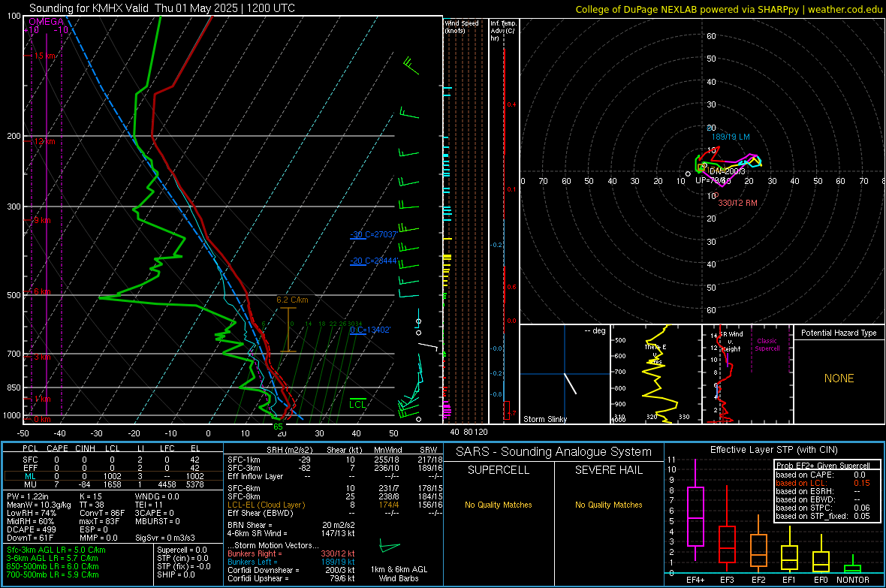The height and width of the screenshot is (588, 886).
Task: Select the '6 km' height marker
Action: pyautogui.click(x=42, y=291)
